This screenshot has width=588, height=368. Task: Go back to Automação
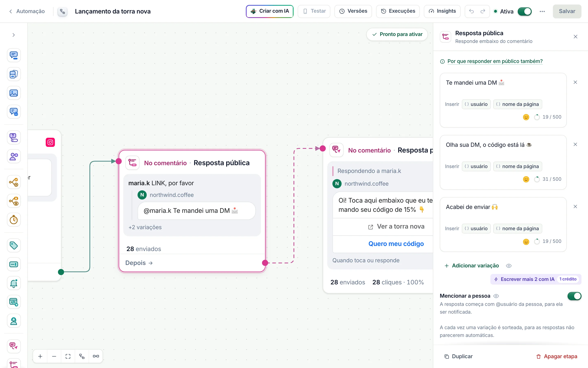(27, 11)
